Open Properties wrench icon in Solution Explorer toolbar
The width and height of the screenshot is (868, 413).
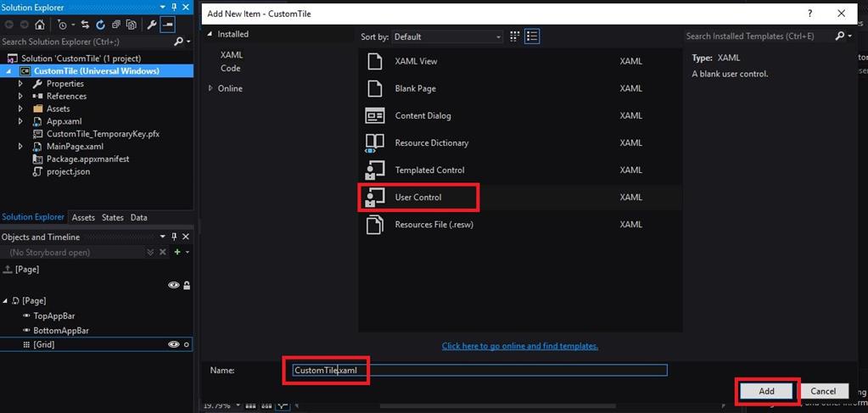[x=152, y=25]
